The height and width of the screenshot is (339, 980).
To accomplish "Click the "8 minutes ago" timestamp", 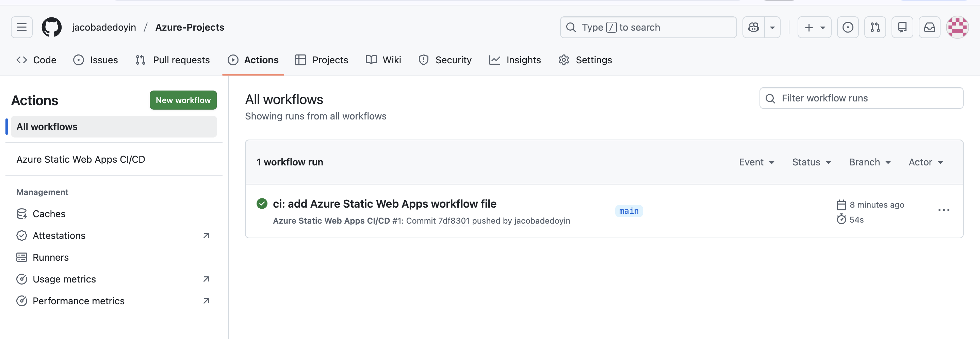I will pos(877,205).
